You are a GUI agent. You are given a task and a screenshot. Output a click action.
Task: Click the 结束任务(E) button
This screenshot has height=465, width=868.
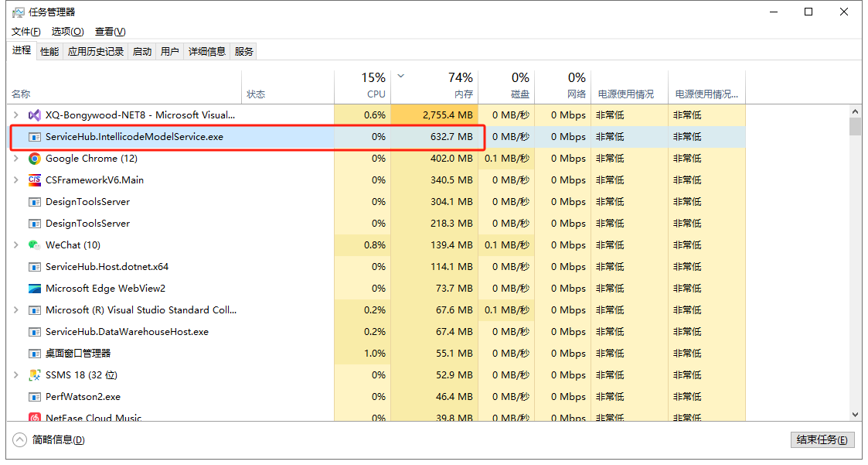(x=822, y=440)
